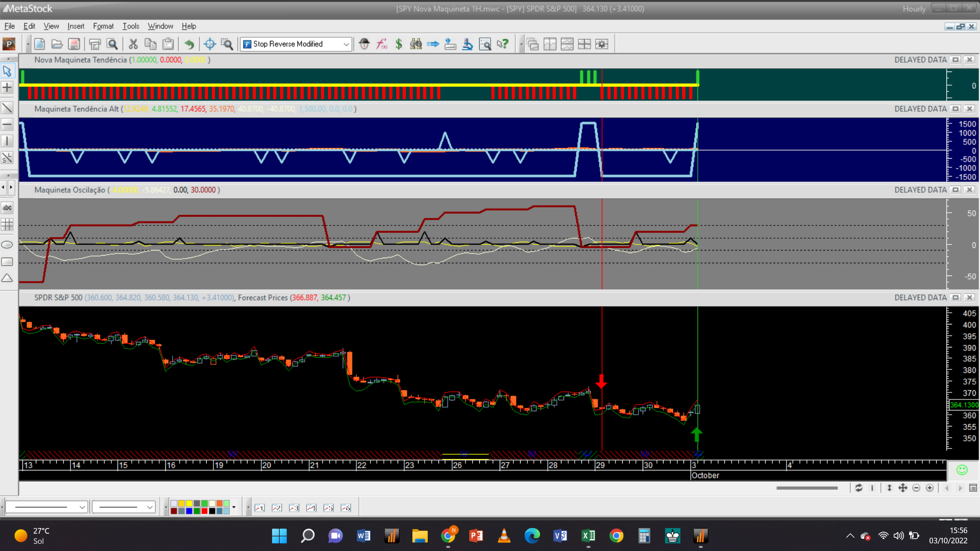Expand the color palette arrow

[234, 507]
